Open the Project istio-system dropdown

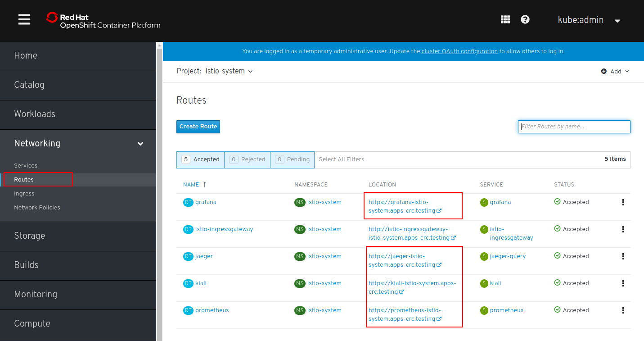click(215, 71)
